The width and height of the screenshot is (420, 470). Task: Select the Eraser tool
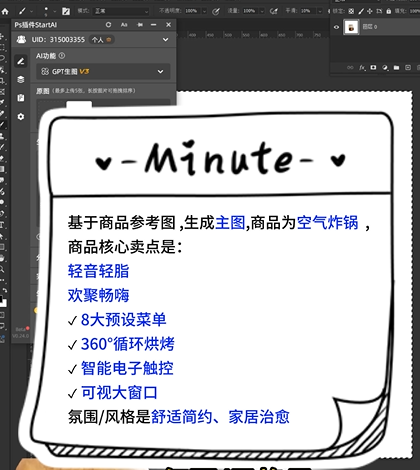(x=2, y=158)
